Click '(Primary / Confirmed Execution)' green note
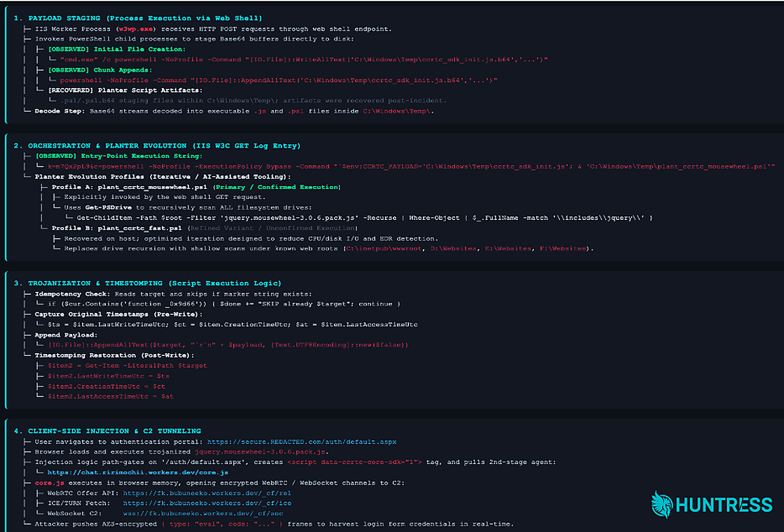Screen dimensions: 784x532 [277, 187]
